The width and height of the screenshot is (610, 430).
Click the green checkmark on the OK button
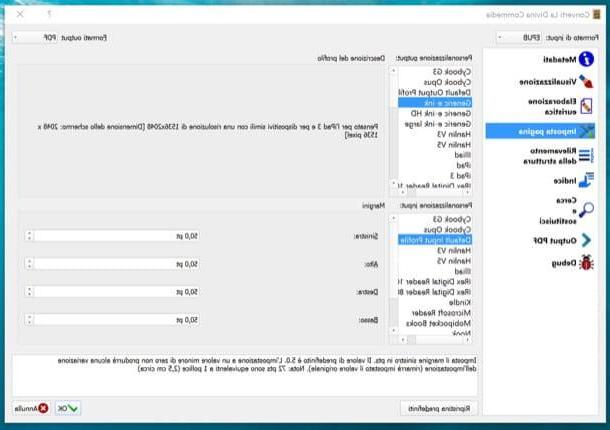point(73,408)
